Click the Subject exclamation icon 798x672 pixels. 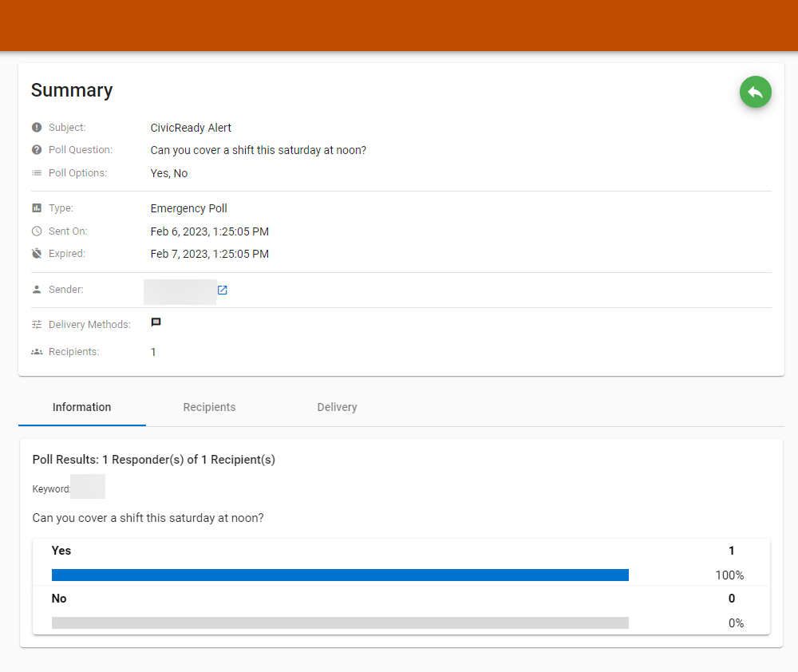pos(37,127)
